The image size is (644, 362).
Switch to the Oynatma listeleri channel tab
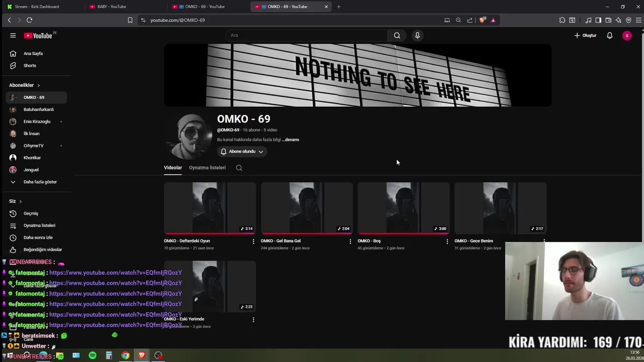pos(207,167)
